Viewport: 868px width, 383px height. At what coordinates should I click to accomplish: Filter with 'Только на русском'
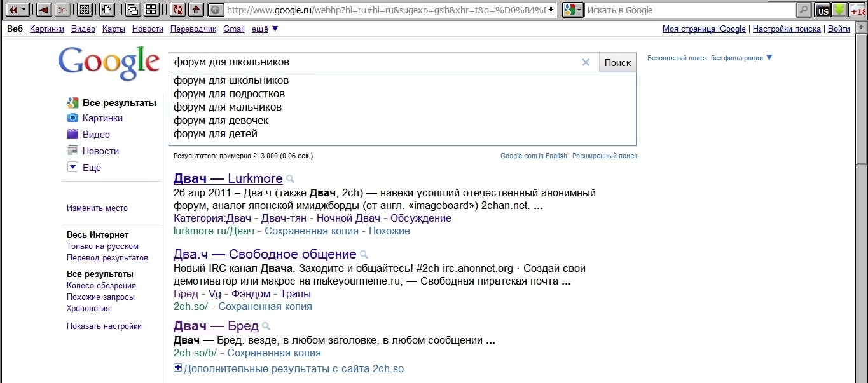coord(102,246)
